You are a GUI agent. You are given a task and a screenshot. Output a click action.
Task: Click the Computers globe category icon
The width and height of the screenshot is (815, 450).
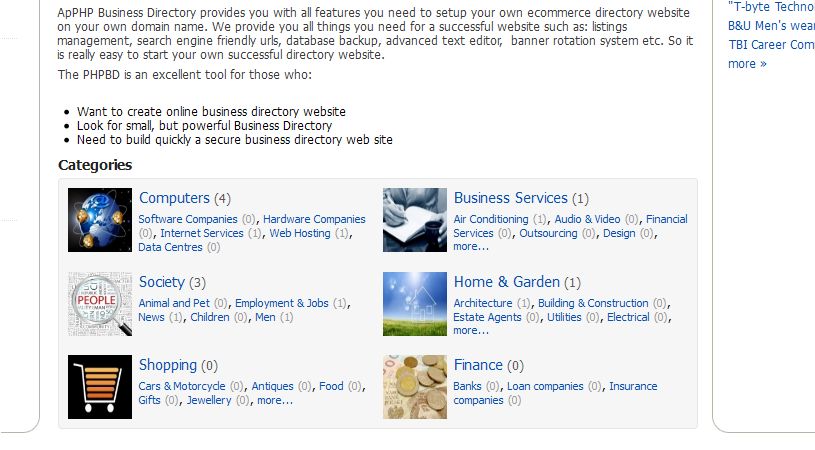click(100, 220)
